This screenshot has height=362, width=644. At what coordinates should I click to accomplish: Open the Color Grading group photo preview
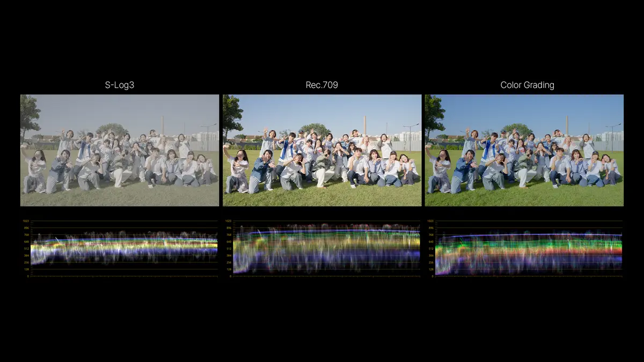coord(524,151)
